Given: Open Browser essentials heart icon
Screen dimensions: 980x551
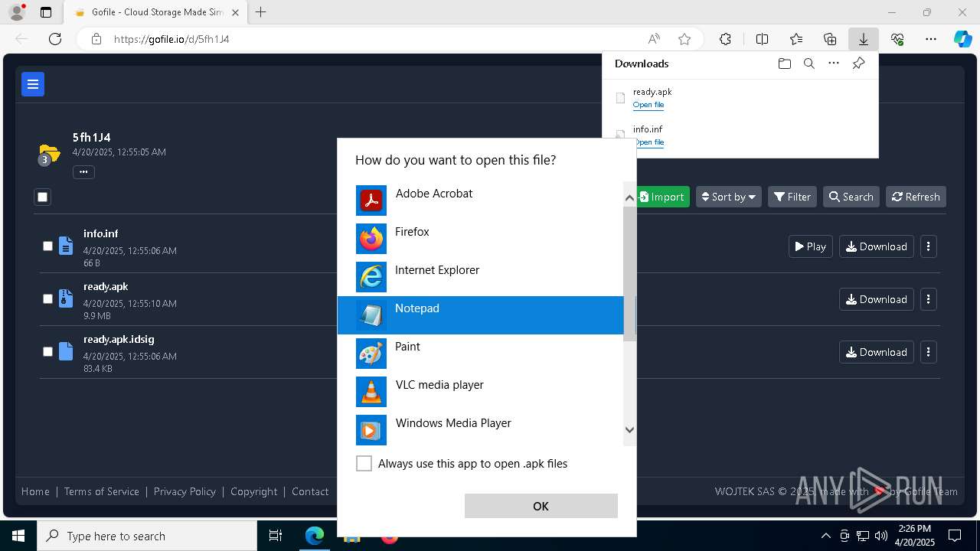Looking at the screenshot, I should click(897, 39).
